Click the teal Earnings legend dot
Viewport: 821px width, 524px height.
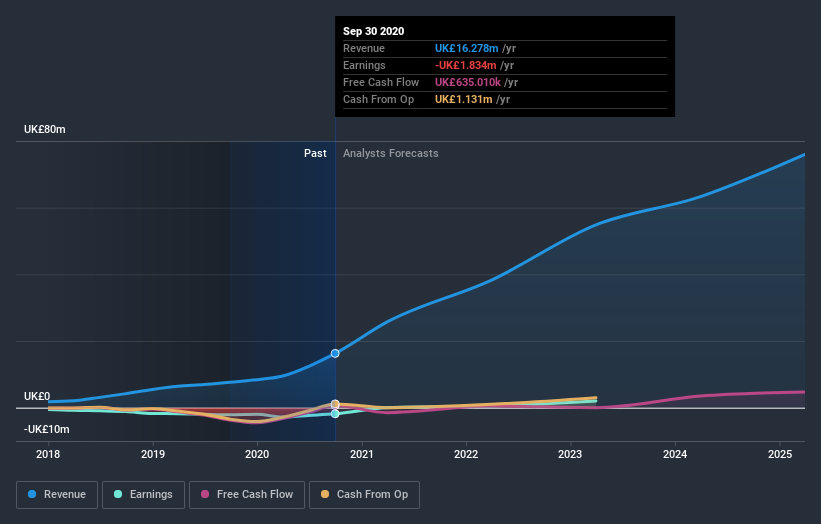click(118, 494)
